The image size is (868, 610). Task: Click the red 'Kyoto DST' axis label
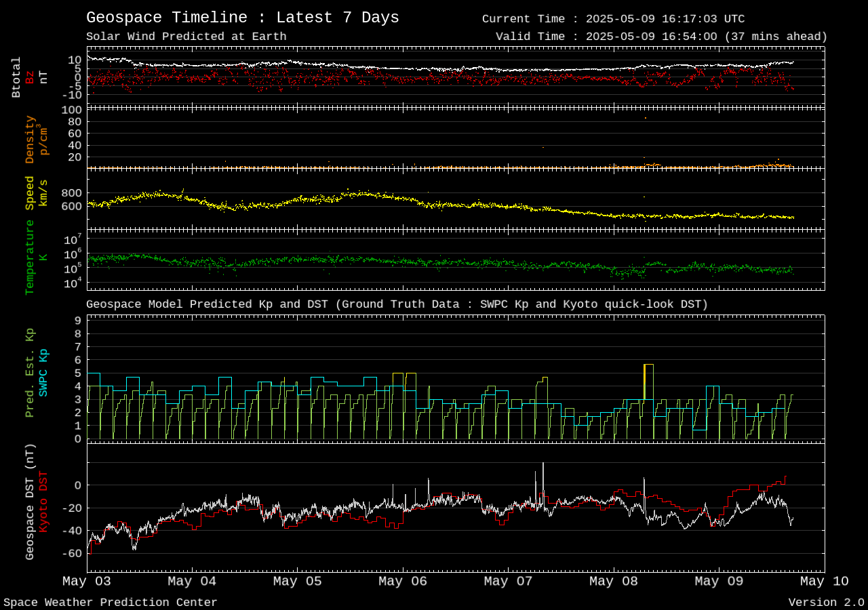(x=43, y=502)
